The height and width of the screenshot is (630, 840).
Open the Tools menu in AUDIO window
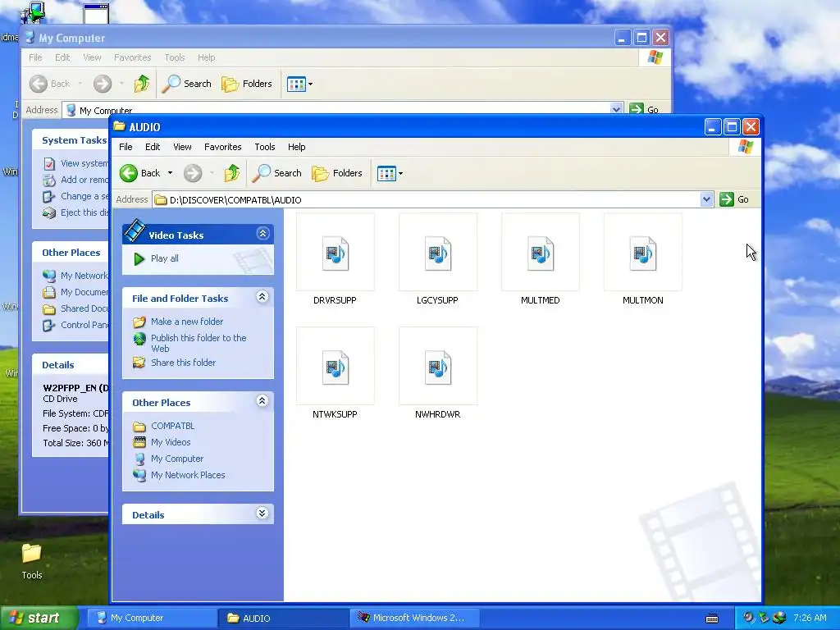click(x=265, y=147)
